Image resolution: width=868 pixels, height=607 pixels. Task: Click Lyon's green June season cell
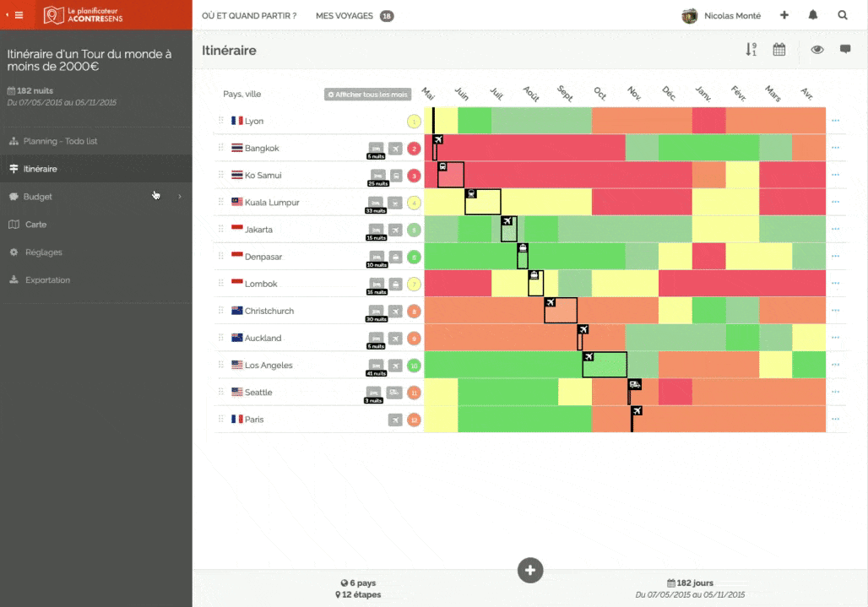tap(475, 121)
